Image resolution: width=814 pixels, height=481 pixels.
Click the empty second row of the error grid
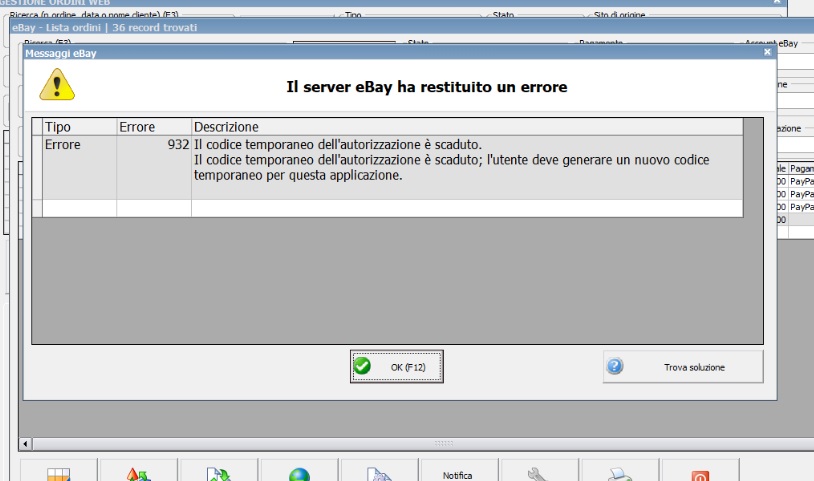click(387, 208)
